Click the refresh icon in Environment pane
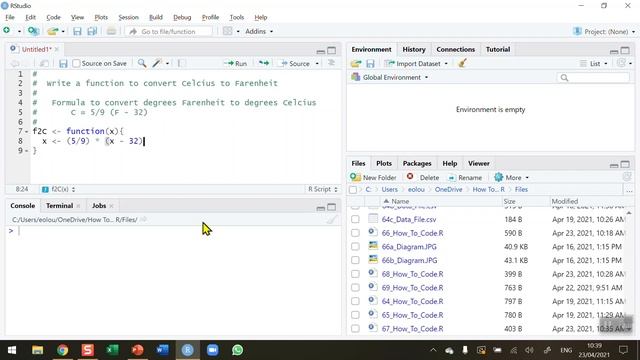This screenshot has height=360, width=640. point(621,63)
